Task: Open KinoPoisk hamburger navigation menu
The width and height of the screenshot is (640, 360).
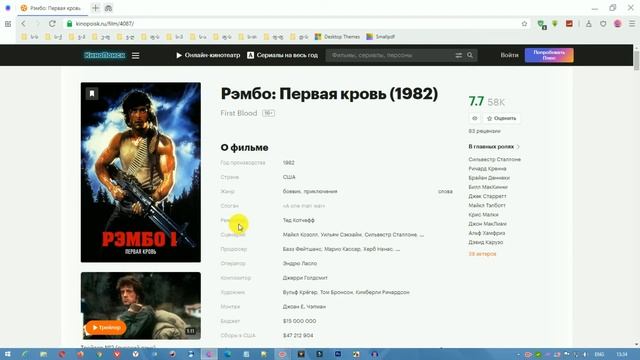Action: point(136,55)
